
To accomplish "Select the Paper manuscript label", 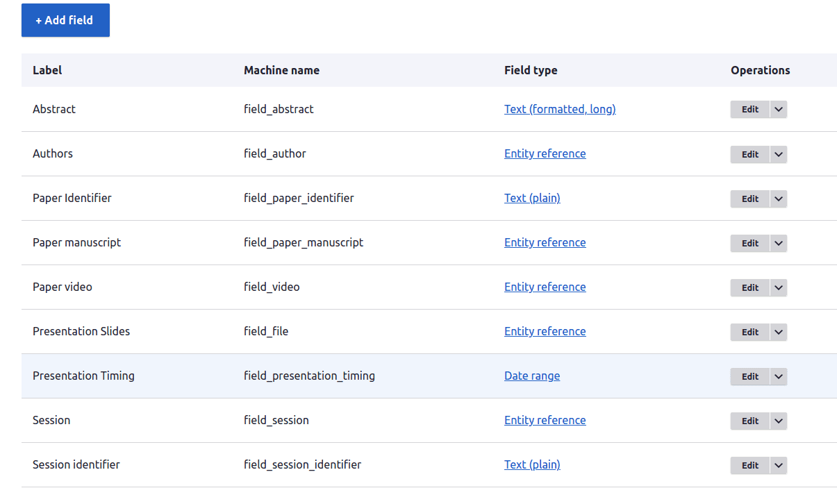I will tap(77, 242).
